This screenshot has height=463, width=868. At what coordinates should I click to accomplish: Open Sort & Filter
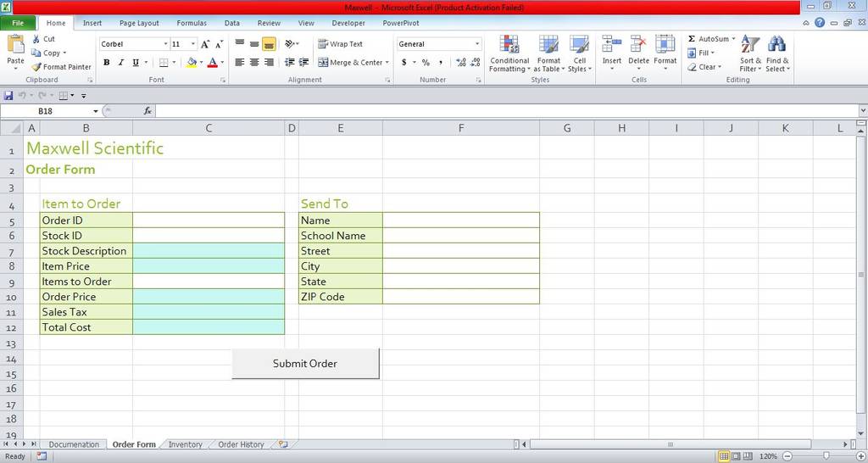tap(751, 53)
